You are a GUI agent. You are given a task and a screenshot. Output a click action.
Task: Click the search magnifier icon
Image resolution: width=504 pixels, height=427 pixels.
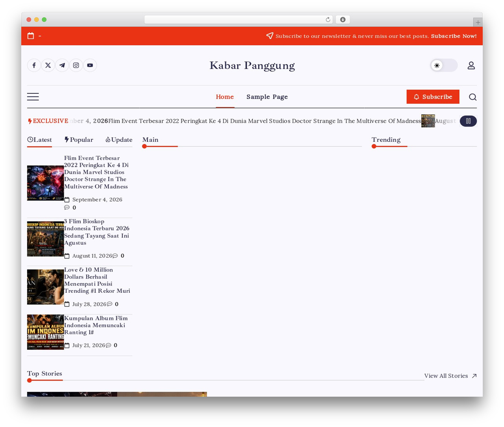472,97
